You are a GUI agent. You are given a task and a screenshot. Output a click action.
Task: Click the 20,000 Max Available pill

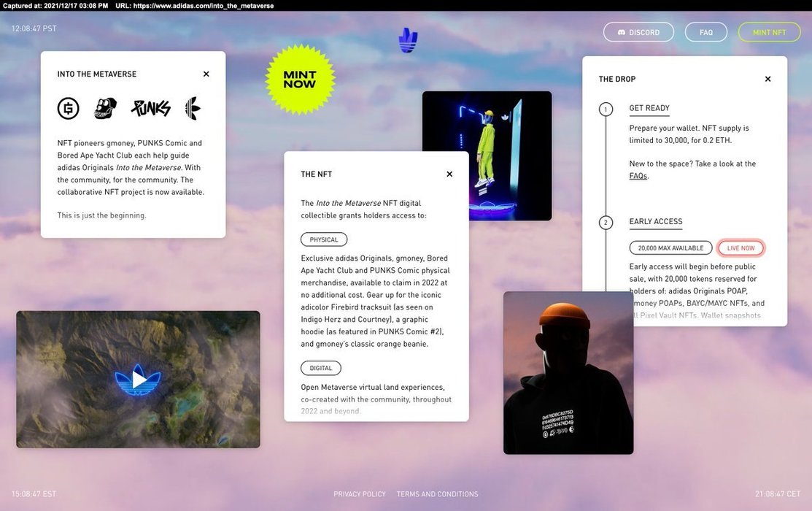[670, 248]
